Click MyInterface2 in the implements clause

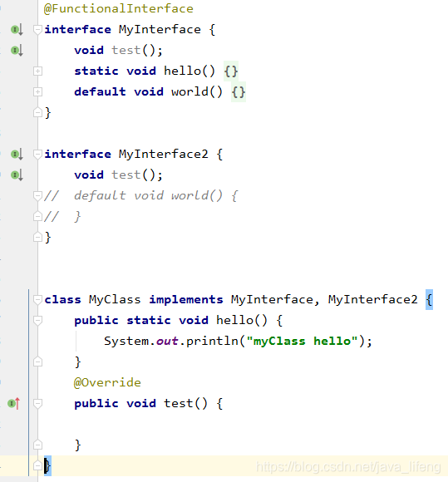coord(373,300)
